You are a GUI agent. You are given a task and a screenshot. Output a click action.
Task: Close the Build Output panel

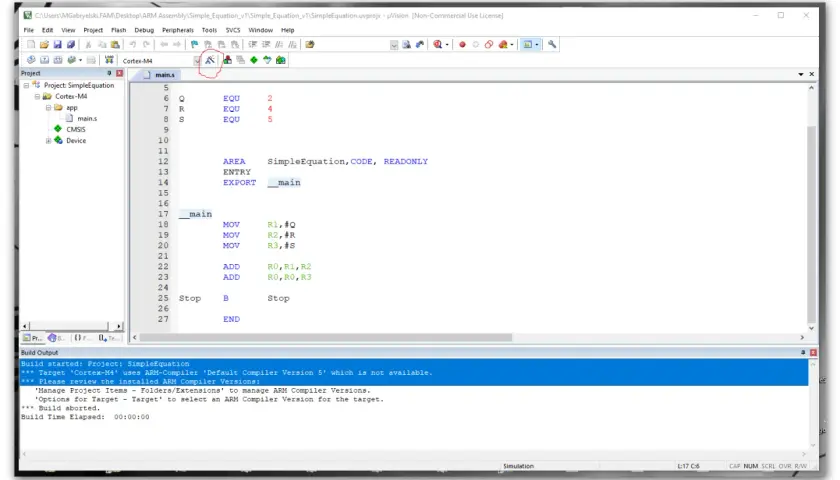tap(813, 352)
